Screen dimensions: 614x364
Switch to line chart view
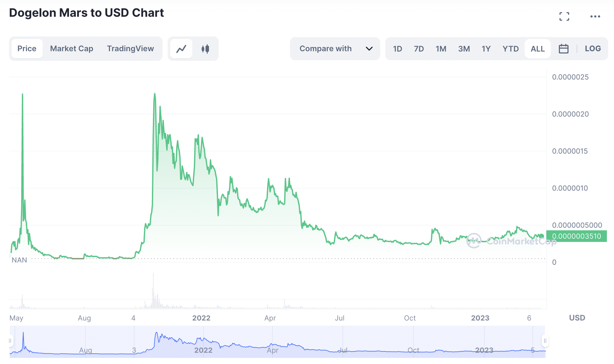click(181, 49)
